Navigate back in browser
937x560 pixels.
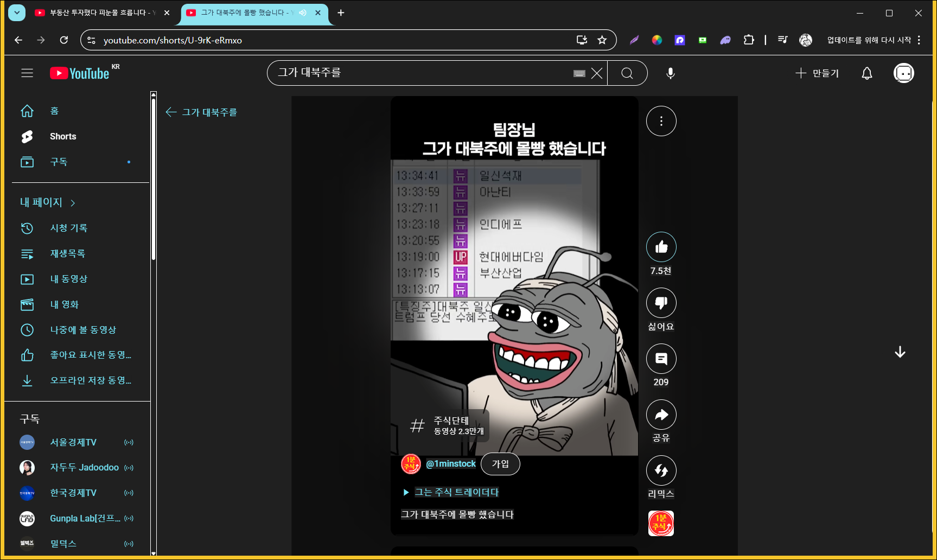pos(18,40)
